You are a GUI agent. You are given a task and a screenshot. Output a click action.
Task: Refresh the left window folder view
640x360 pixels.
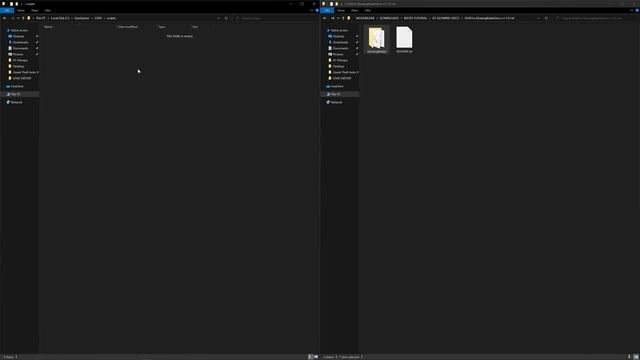click(227, 18)
